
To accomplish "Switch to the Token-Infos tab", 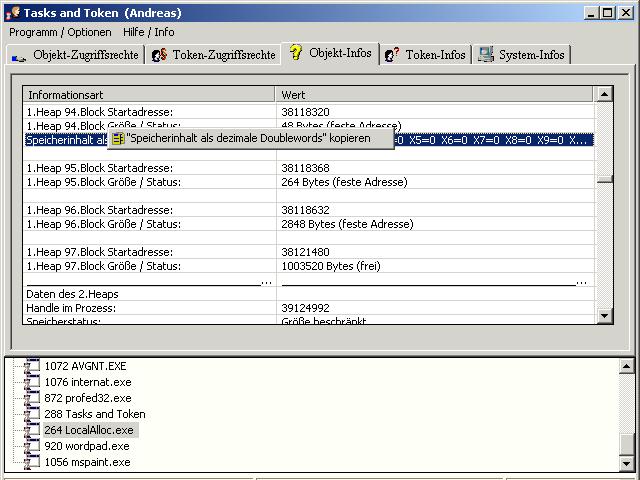I will (425, 55).
